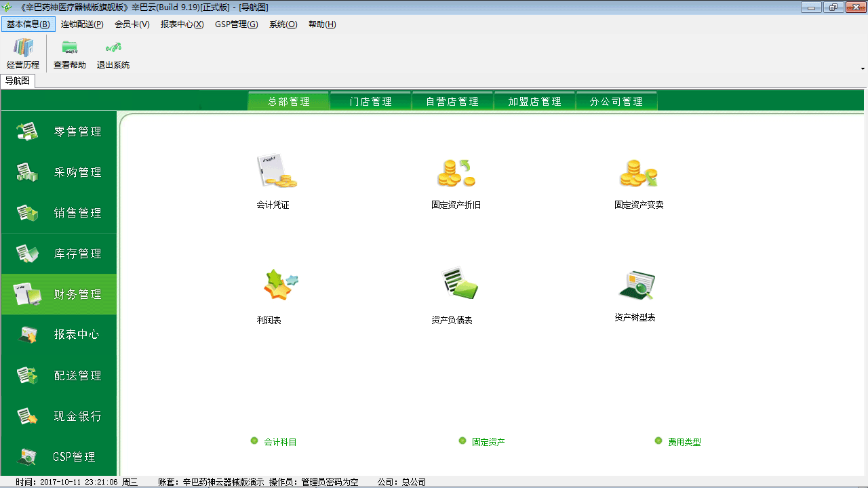Click the status bar time 2017-10-11

[x=77, y=482]
